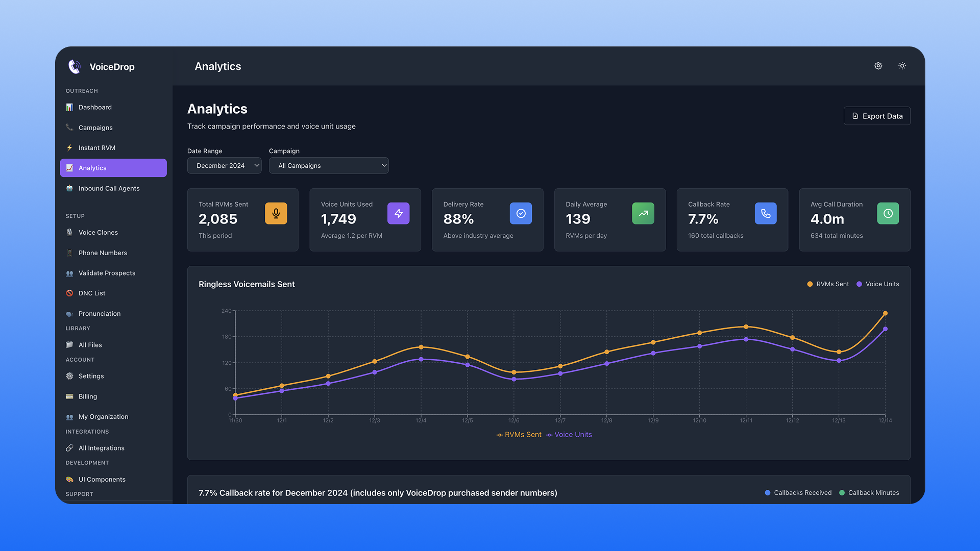Go to Inbound Call Agents page
980x551 pixels.
(x=109, y=188)
